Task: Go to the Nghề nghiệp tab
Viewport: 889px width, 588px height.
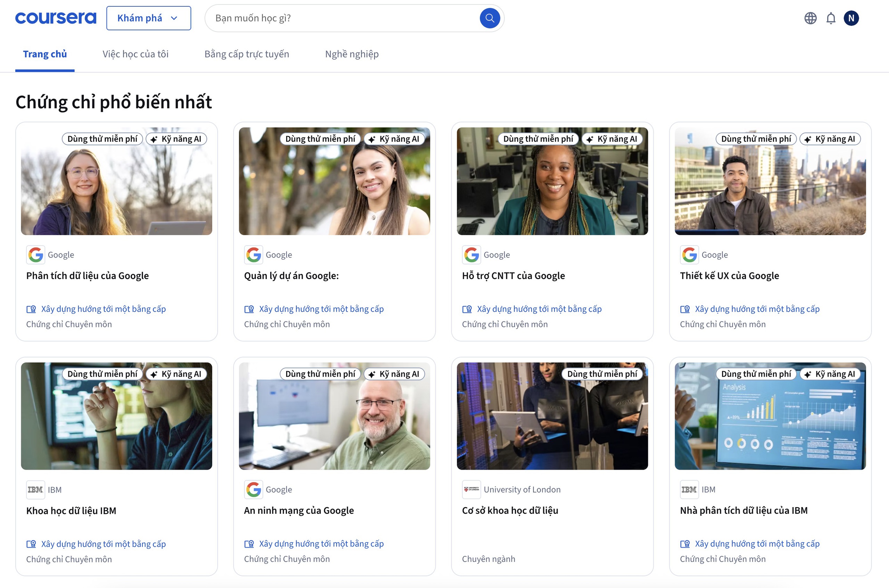Action: tap(351, 54)
